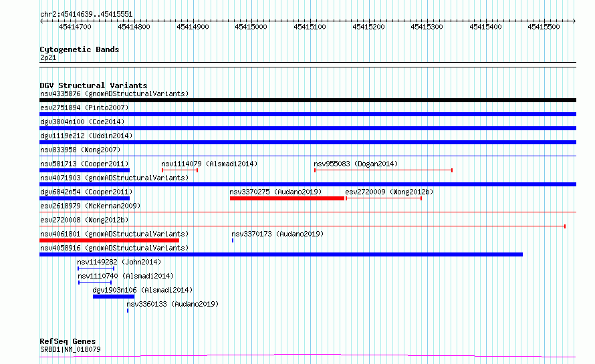
Task: Select the blue dgv1903n106 variant bar
Action: point(114,297)
